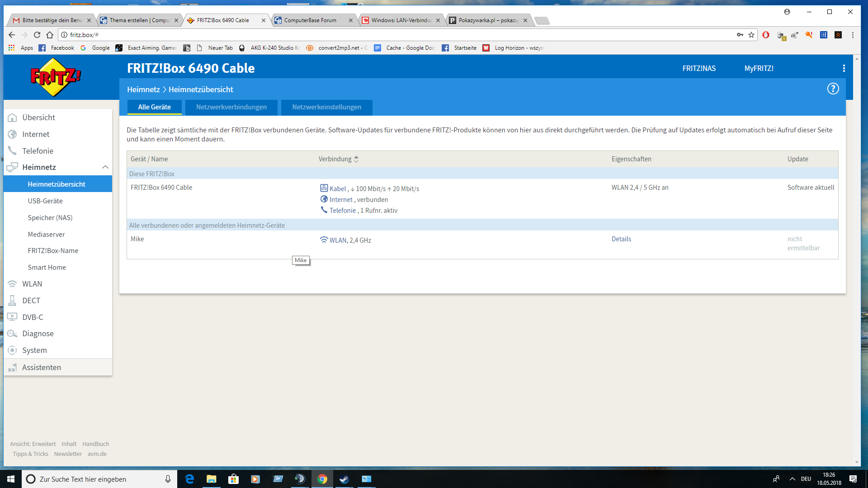Collapse the Heimnetz menu chevron
The image size is (868, 488).
pos(105,167)
